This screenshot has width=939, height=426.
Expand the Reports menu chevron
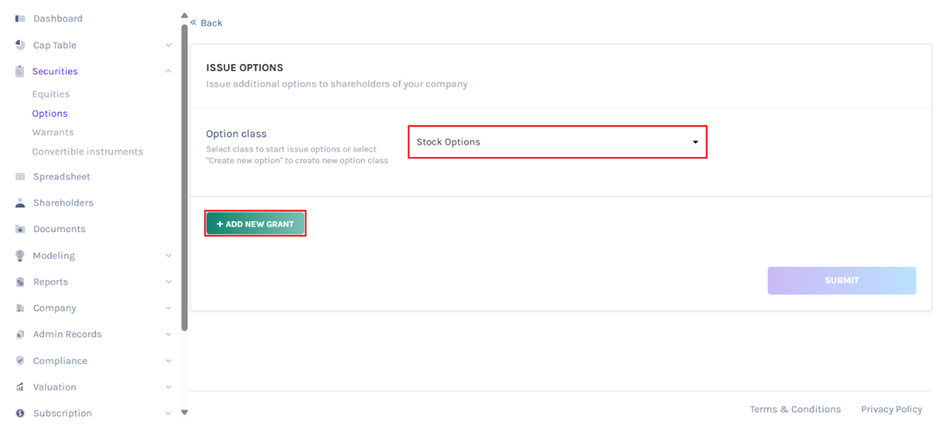168,282
